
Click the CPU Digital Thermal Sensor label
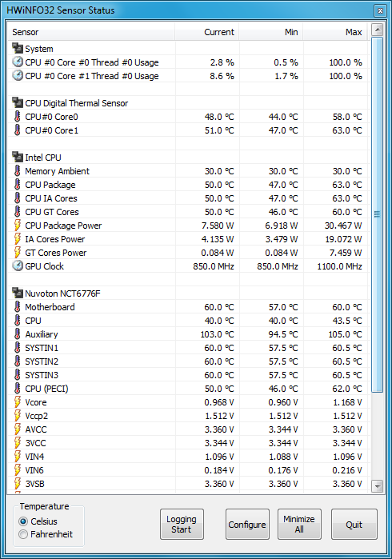tap(76, 103)
